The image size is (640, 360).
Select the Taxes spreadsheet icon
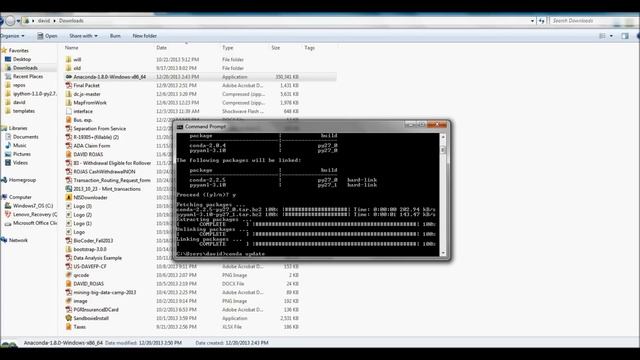69,327
